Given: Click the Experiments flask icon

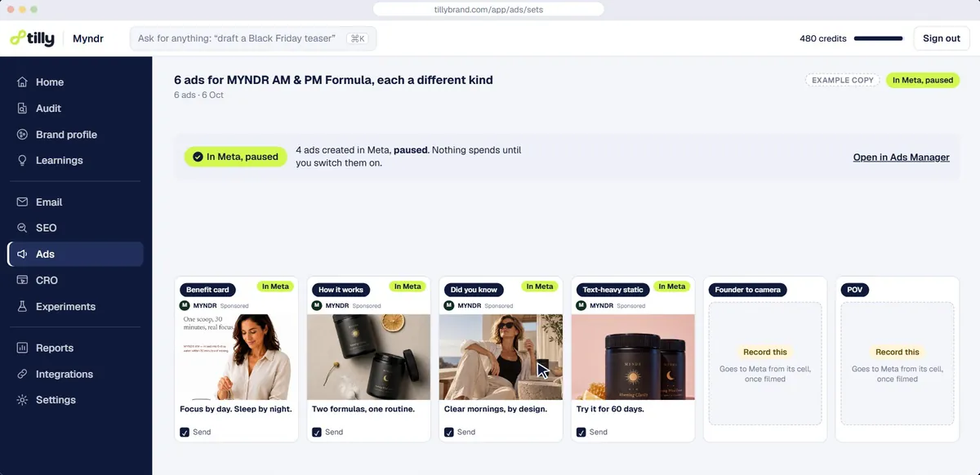Looking at the screenshot, I should [22, 307].
